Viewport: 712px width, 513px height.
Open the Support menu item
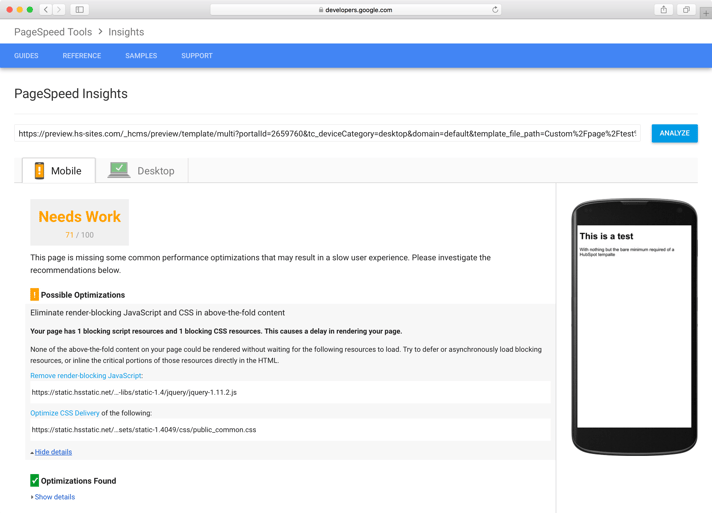[197, 56]
